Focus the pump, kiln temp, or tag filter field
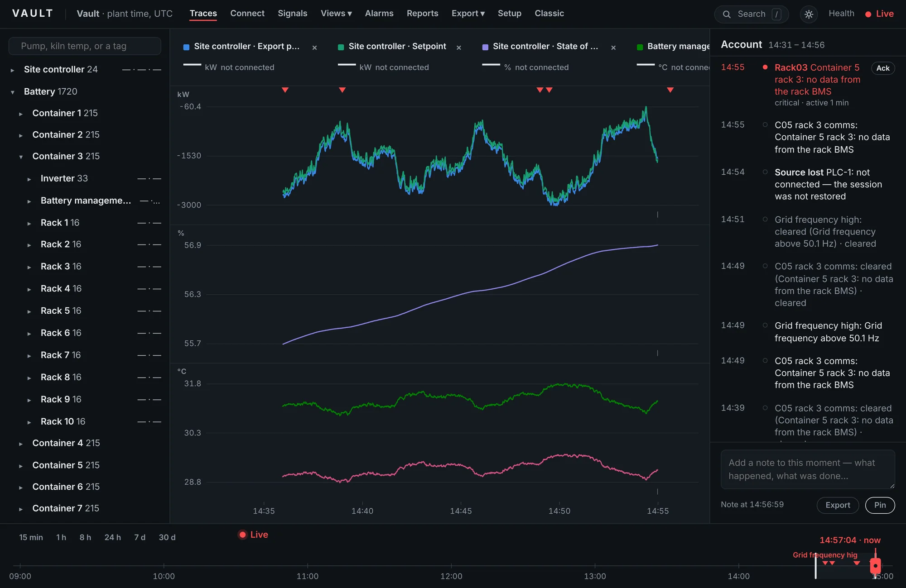This screenshot has width=906, height=588. 85,46
